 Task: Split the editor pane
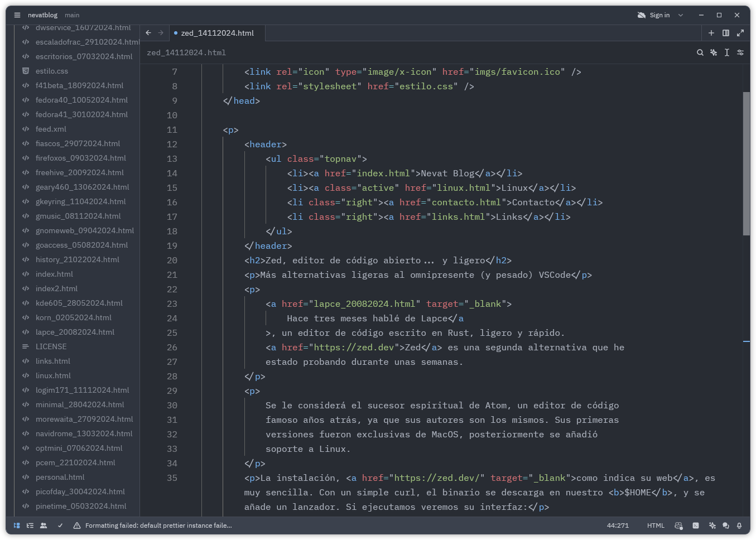726,33
